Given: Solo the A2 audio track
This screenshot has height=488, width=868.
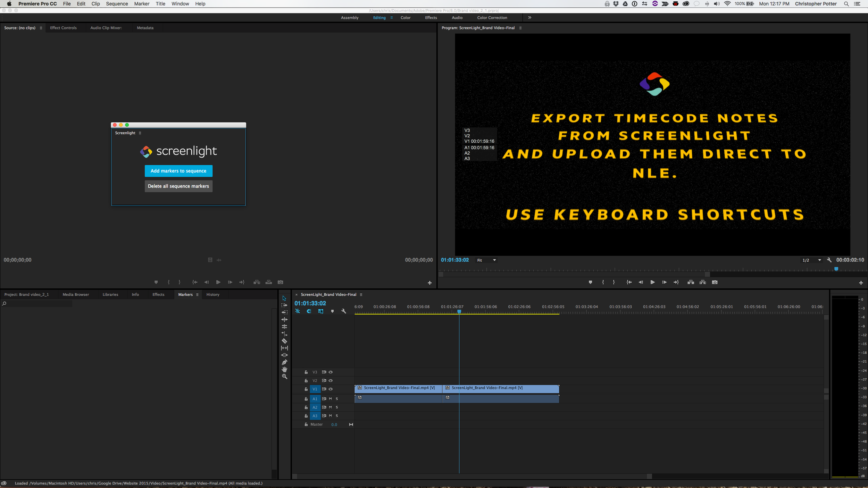Looking at the screenshot, I should click(x=337, y=407).
